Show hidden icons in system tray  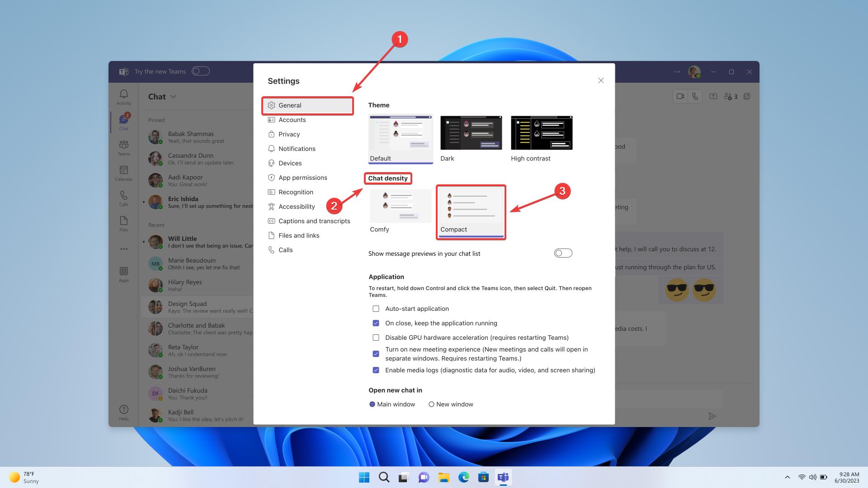[787, 477]
